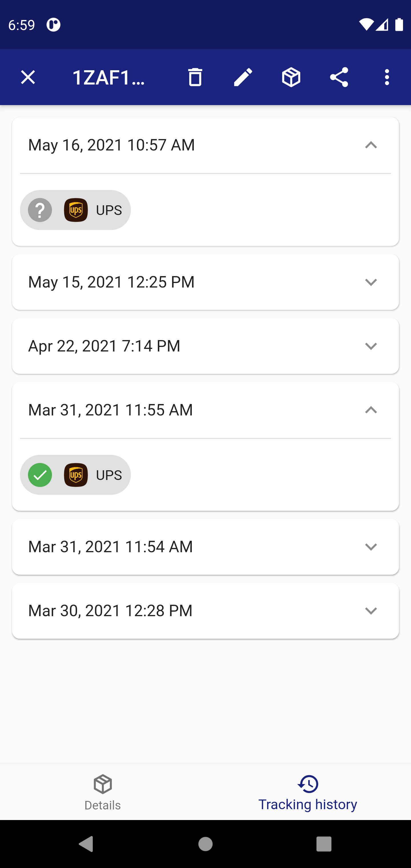Viewport: 411px width, 868px height.
Task: Tap the package box icon in toolbar
Action: (291, 77)
